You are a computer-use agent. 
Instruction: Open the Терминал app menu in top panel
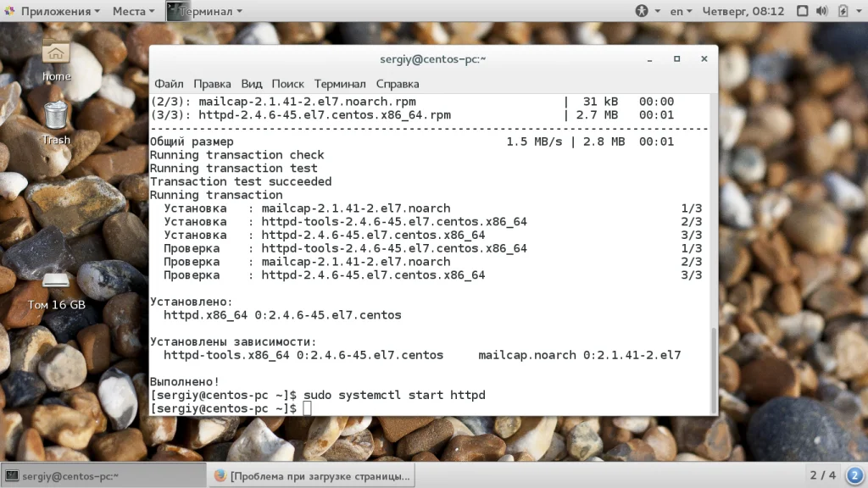[205, 11]
